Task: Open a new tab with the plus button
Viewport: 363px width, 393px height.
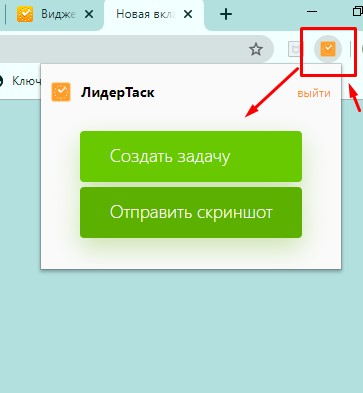Action: 226,14
